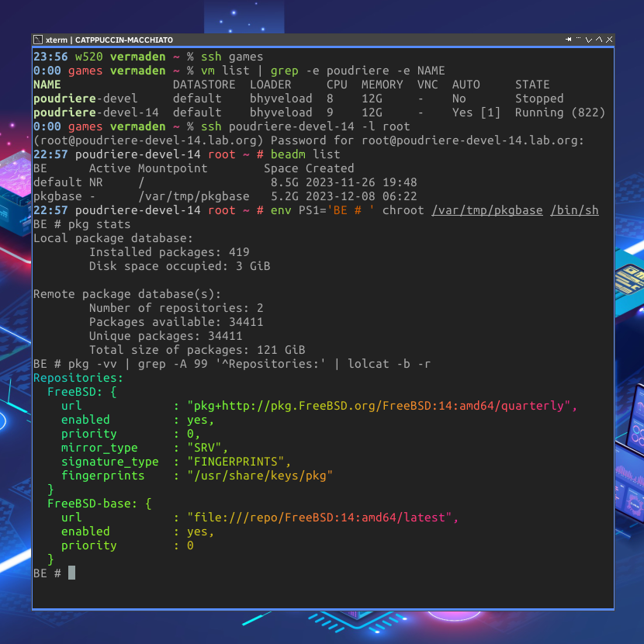Close the xterm window
644x644 pixels.
[x=609, y=40]
